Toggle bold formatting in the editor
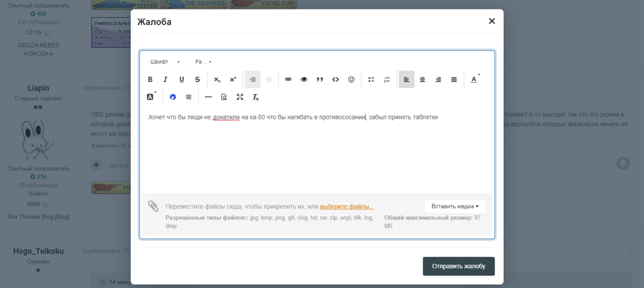644x288 pixels. tap(150, 80)
